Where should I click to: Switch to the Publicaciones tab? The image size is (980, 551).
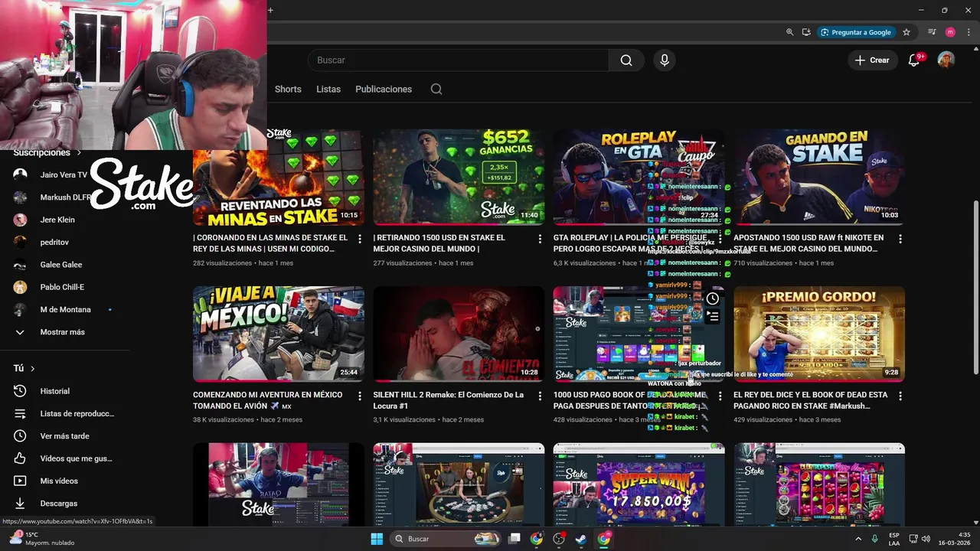pos(384,90)
